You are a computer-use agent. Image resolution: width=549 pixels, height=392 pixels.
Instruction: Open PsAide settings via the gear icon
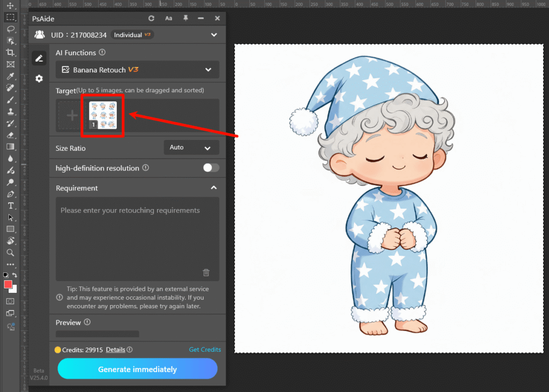pyautogui.click(x=39, y=78)
